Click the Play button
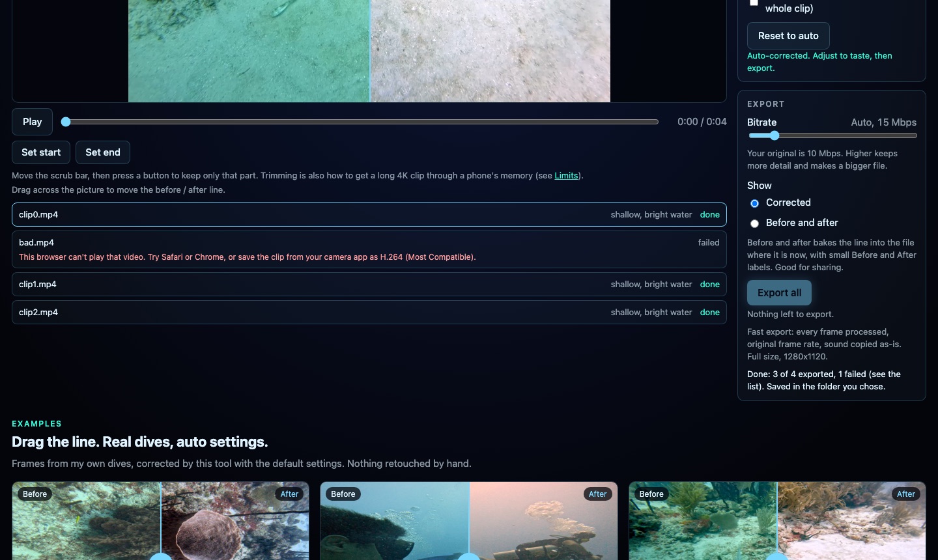Image resolution: width=938 pixels, height=560 pixels. pyautogui.click(x=32, y=122)
